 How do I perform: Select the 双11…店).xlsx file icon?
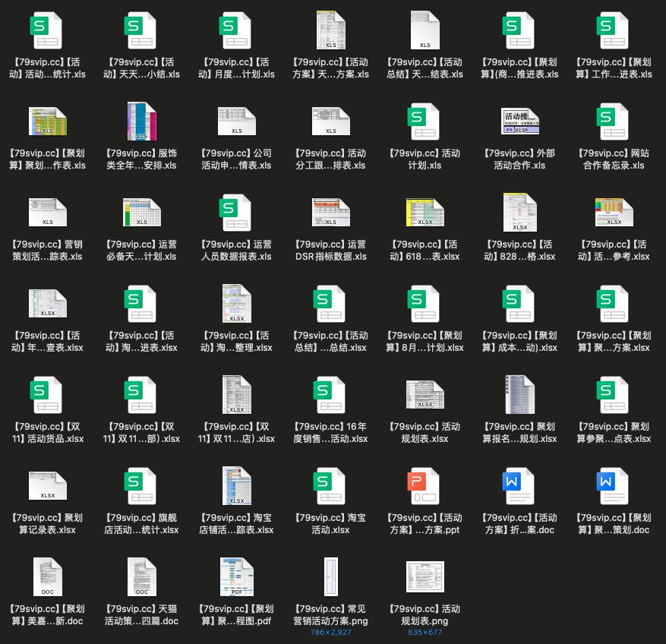pos(236,395)
